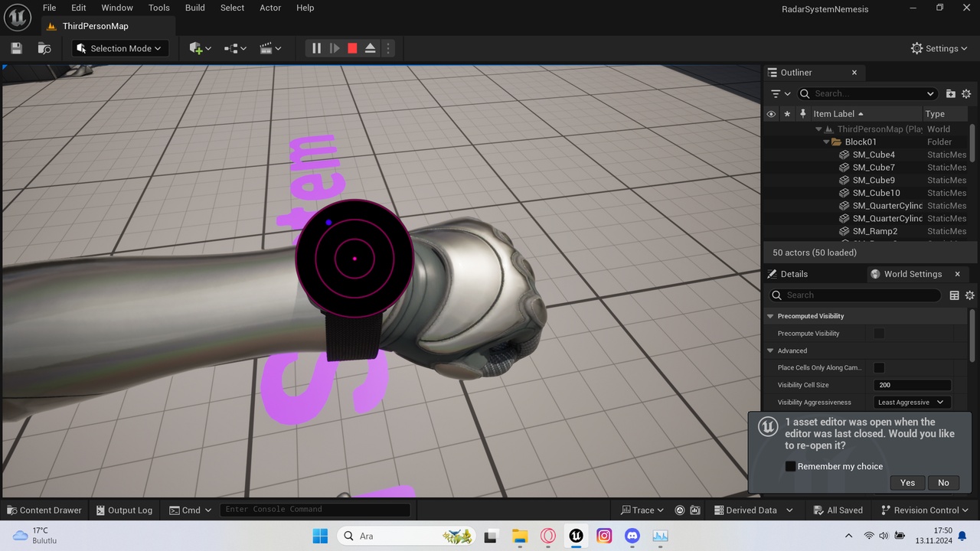Open the property matrix grid icon
This screenshot has height=551, width=980.
click(954, 295)
